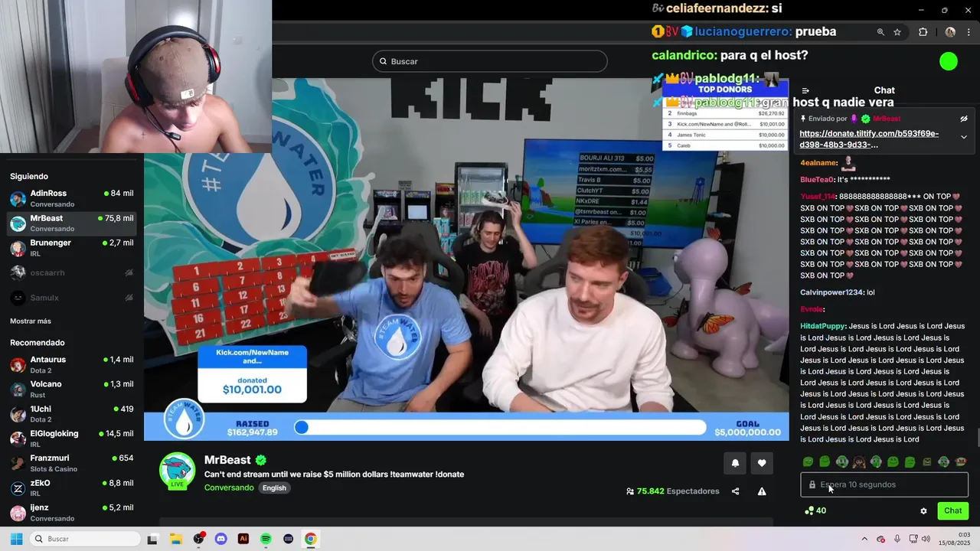The image size is (980, 551).
Task: Click the green Kick user avatar circle
Action: (x=949, y=61)
